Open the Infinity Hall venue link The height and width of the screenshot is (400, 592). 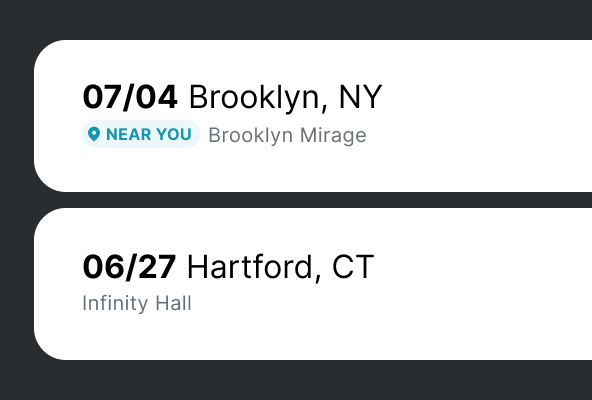[x=137, y=303]
